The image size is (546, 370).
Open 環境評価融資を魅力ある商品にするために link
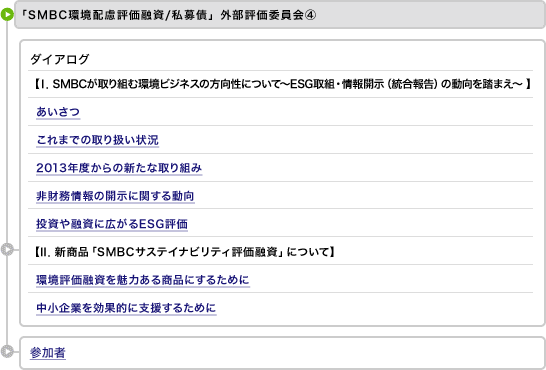143,280
